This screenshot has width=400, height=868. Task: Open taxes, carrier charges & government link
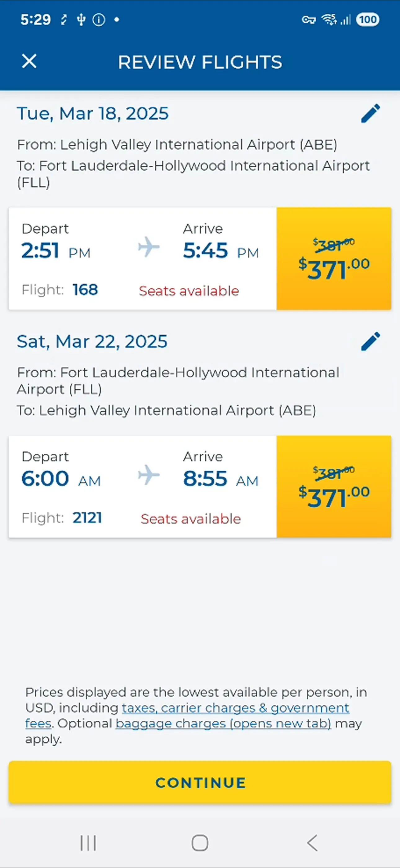(235, 708)
